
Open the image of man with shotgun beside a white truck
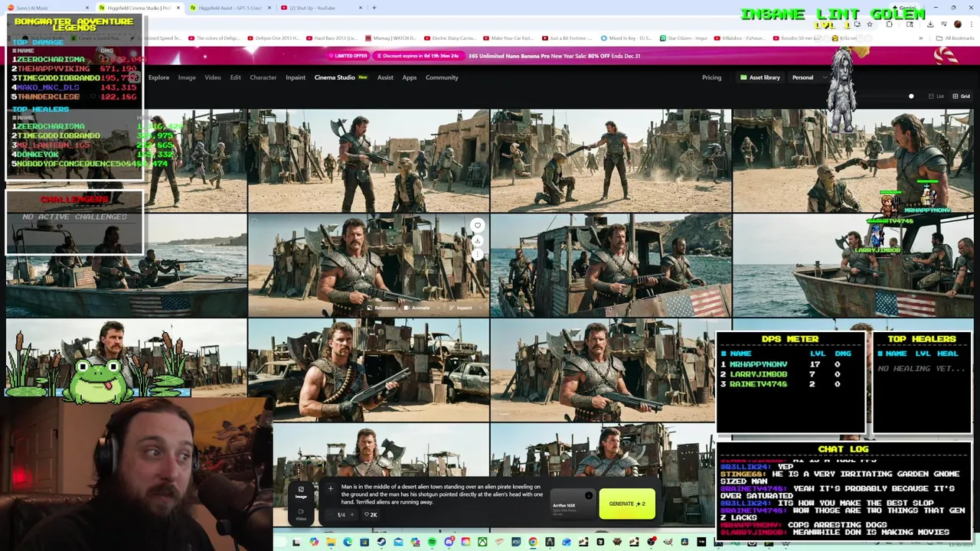tap(368, 370)
